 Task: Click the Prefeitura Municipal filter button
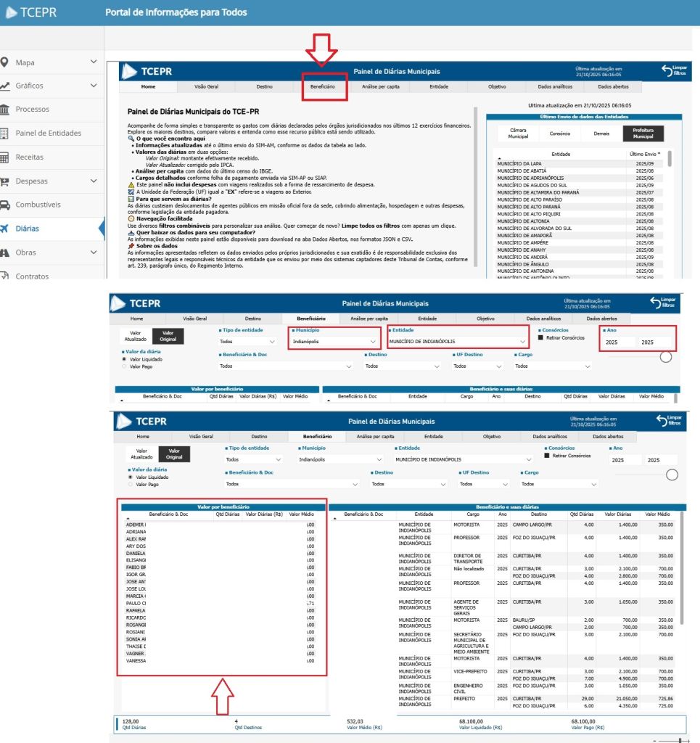click(x=643, y=134)
